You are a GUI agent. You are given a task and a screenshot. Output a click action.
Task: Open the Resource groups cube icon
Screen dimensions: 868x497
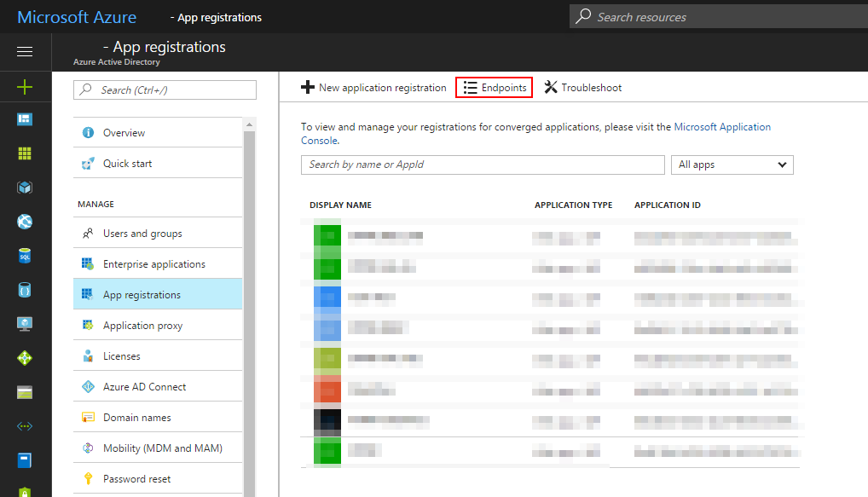(x=25, y=188)
